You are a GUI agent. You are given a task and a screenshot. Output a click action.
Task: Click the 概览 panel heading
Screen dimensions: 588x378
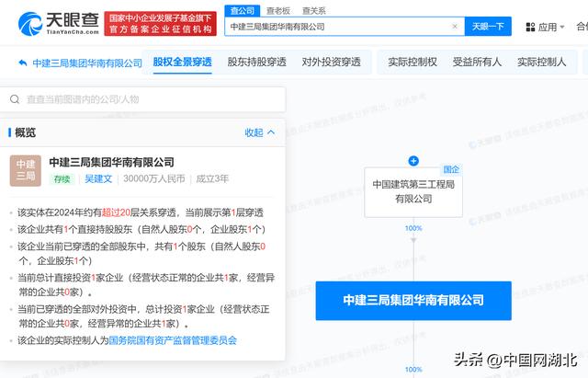[25, 132]
